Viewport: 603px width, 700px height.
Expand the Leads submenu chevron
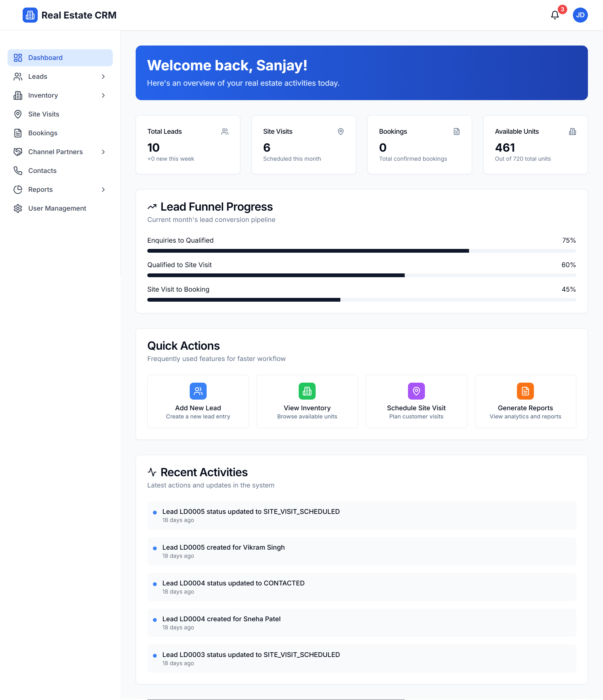point(103,77)
